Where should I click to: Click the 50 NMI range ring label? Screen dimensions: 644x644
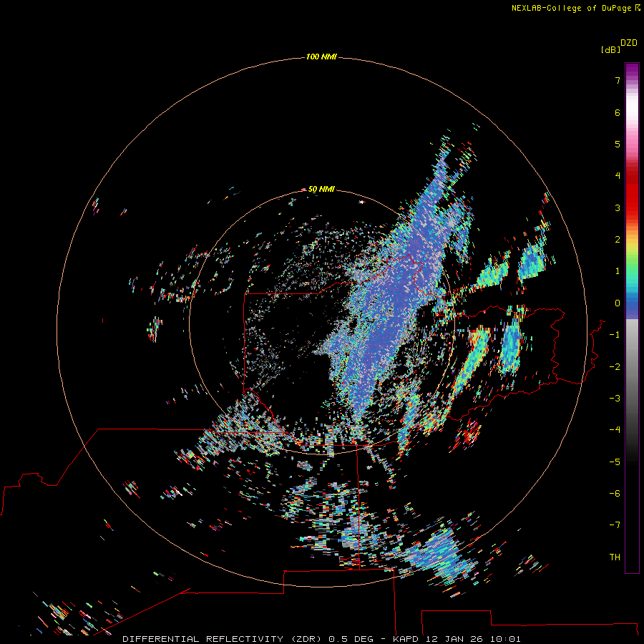point(321,189)
